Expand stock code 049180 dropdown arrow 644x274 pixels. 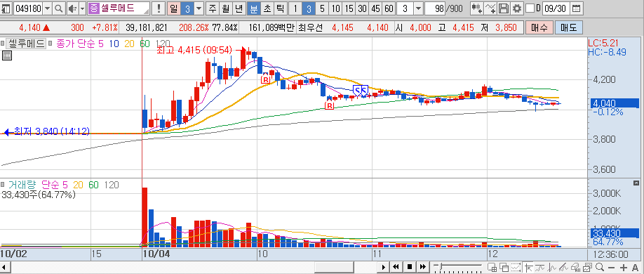coord(47,8)
